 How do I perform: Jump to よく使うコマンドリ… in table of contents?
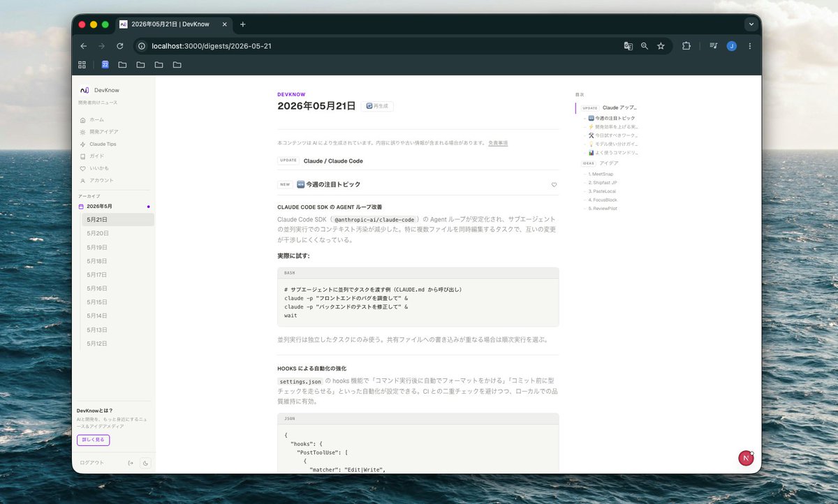click(x=613, y=152)
